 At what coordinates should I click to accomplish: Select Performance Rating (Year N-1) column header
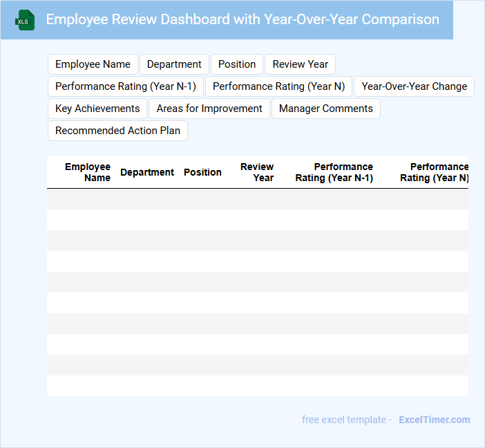pyautogui.click(x=334, y=172)
